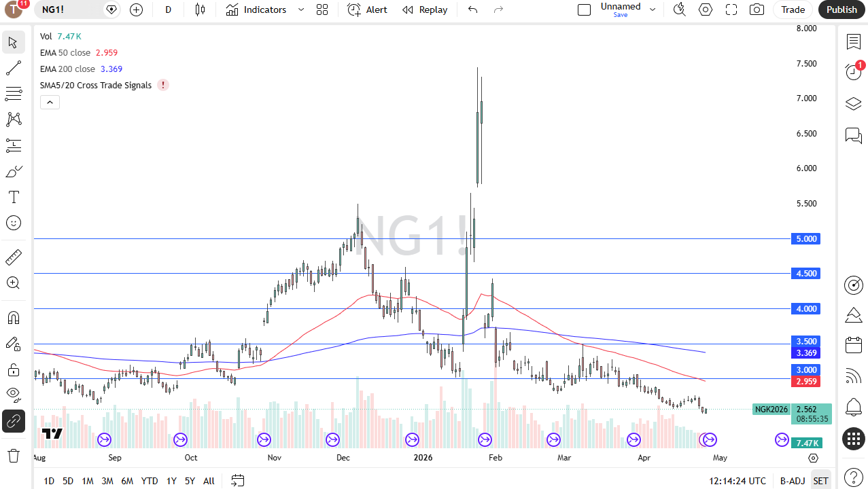
Task: Take a chart snapshot with camera
Action: point(757,10)
